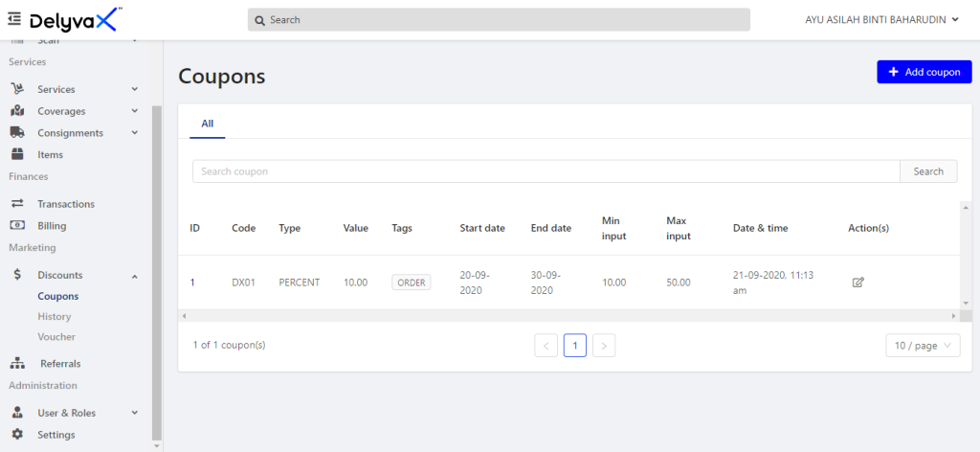
Task: Edit coupon DX01 with pencil icon
Action: click(858, 282)
